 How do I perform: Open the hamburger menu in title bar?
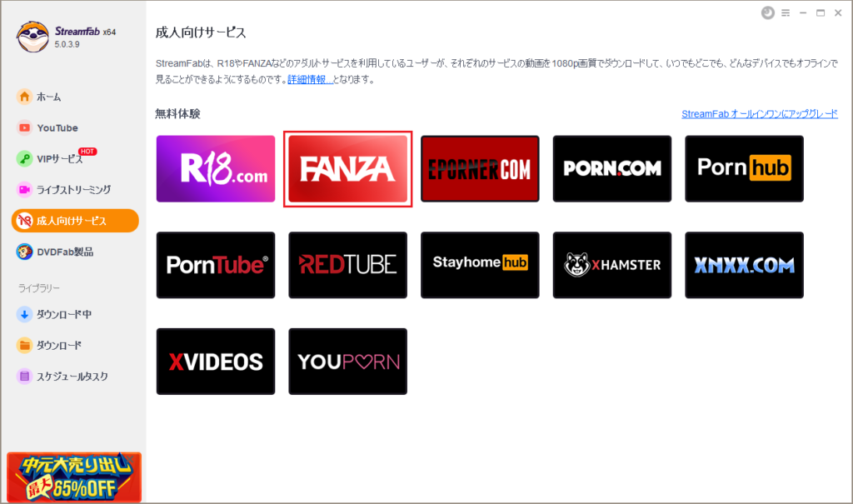click(786, 13)
